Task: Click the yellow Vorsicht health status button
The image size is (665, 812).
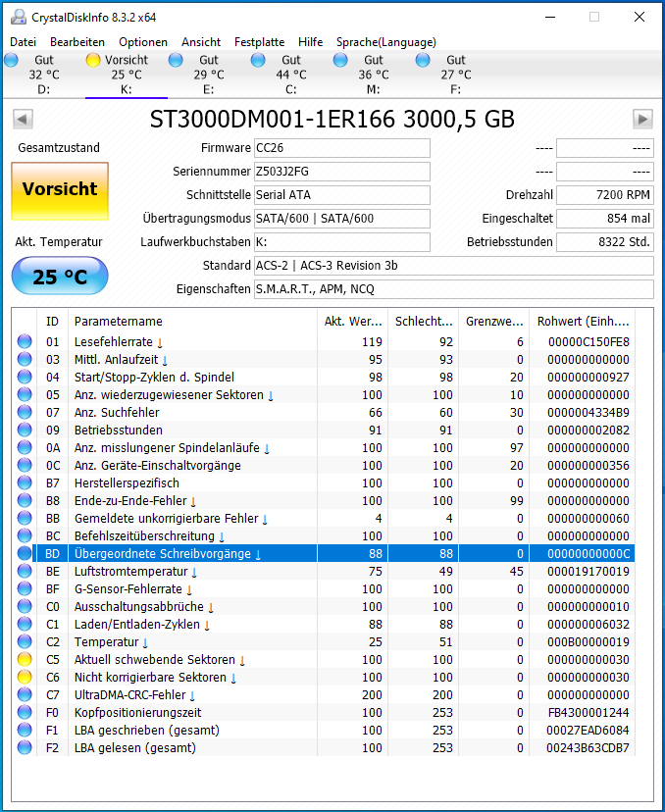Action: tap(60, 190)
